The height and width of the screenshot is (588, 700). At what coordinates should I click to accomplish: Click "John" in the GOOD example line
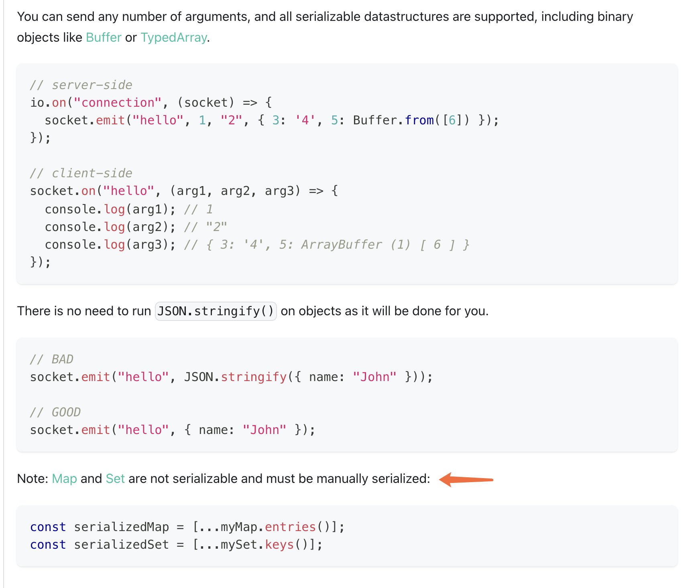[265, 430]
